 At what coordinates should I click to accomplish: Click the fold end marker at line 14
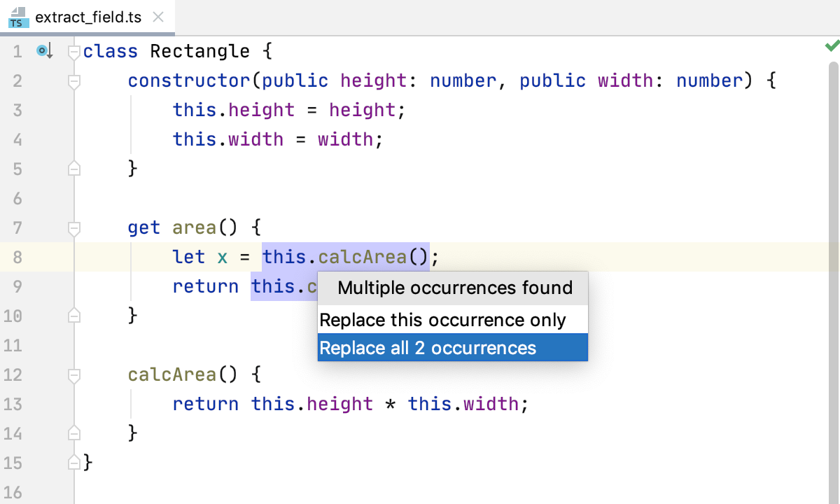(74, 433)
